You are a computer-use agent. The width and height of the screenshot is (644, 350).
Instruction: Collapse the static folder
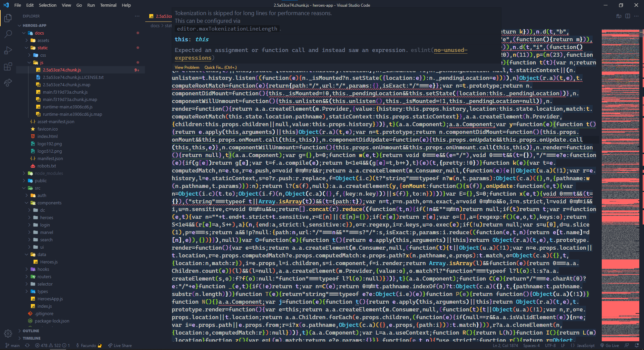click(x=43, y=48)
